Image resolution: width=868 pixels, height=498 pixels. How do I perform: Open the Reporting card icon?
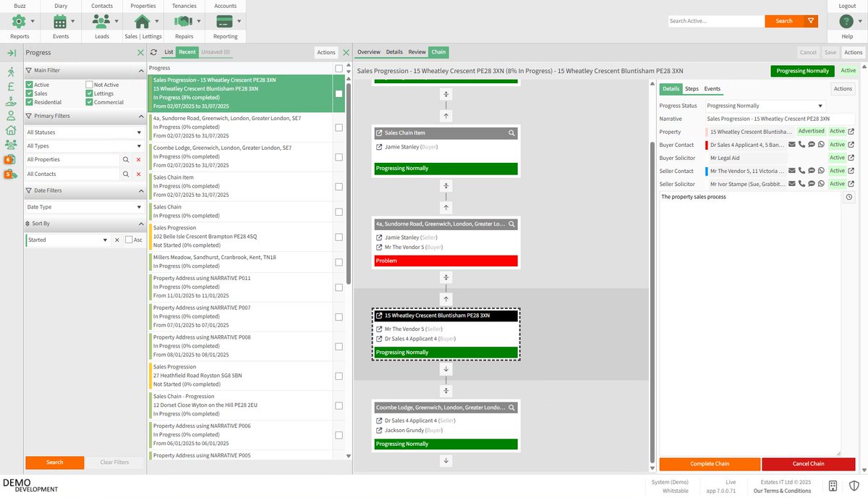coord(225,21)
